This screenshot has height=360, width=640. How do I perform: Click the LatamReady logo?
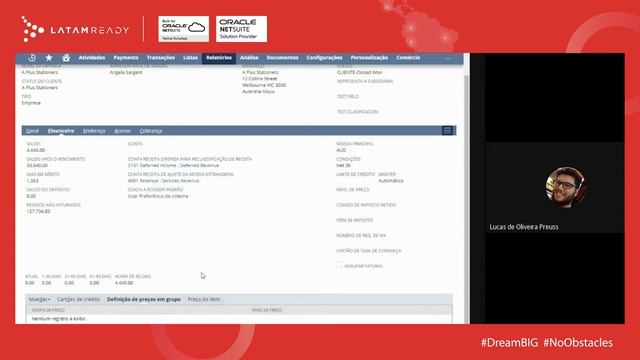coord(75,29)
